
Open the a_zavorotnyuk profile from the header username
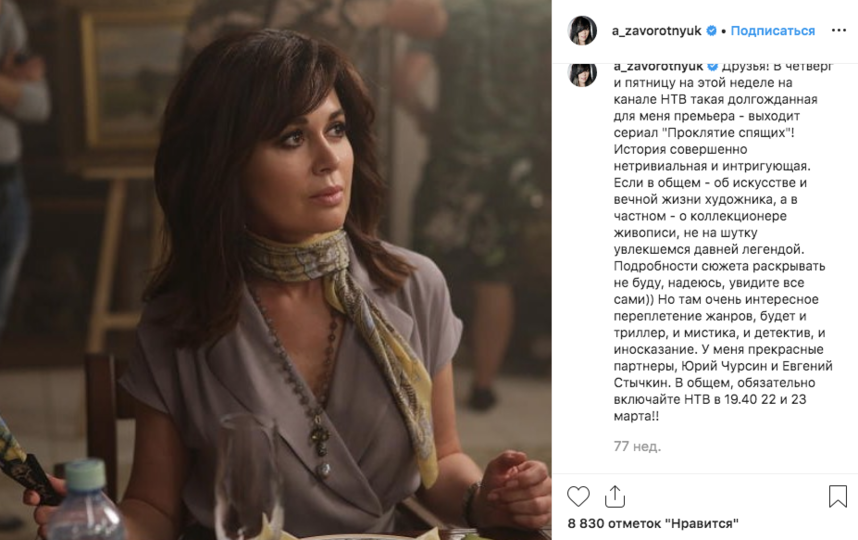coord(656,31)
